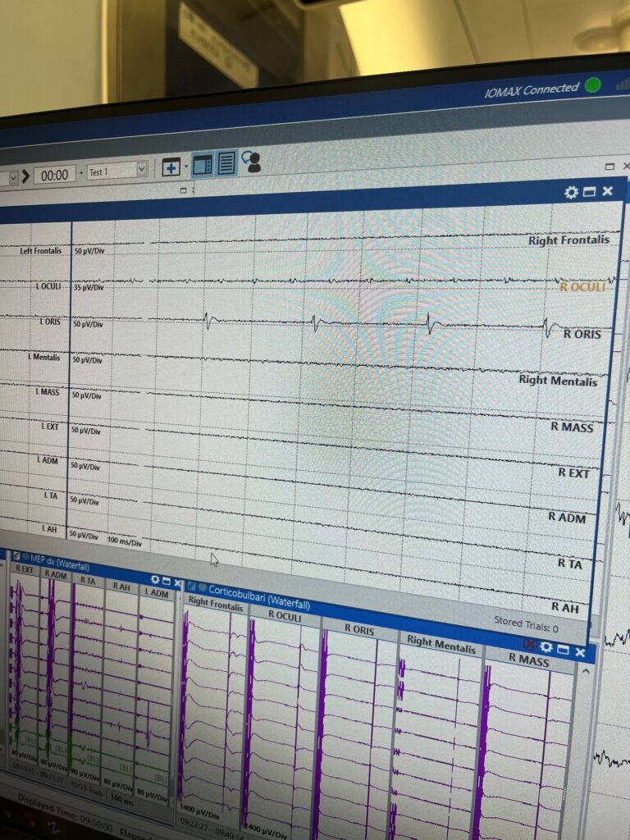Select the R ADM column in MEP dx
The image size is (630, 840).
click(x=56, y=574)
